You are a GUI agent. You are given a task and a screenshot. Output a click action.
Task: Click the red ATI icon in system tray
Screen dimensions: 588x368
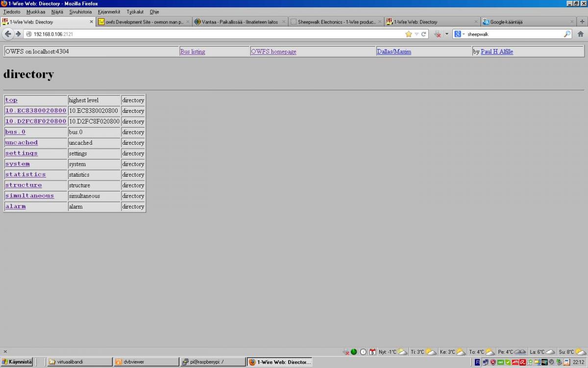tap(515, 362)
